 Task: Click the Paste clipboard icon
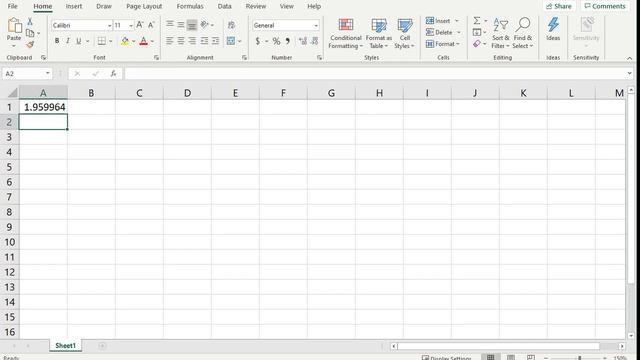point(14,25)
